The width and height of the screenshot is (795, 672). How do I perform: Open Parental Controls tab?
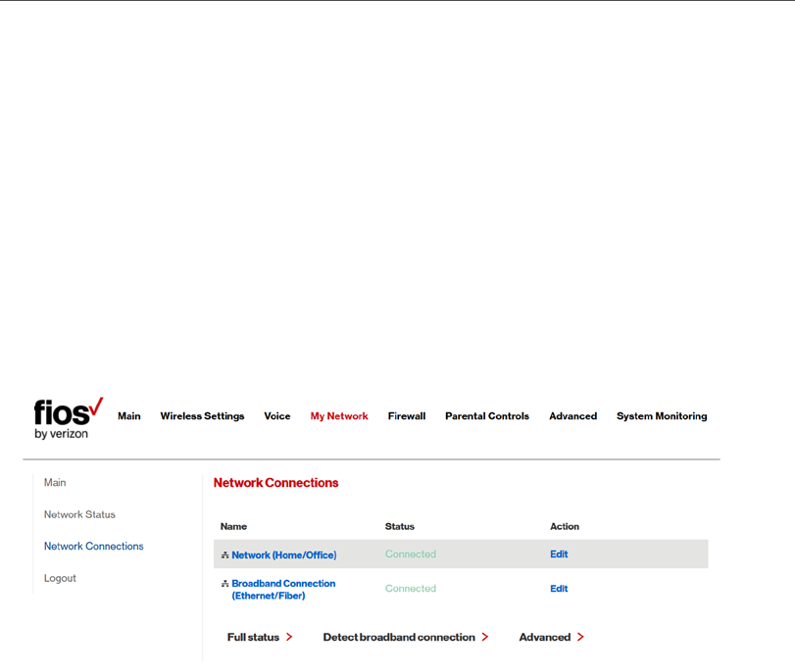coord(487,416)
